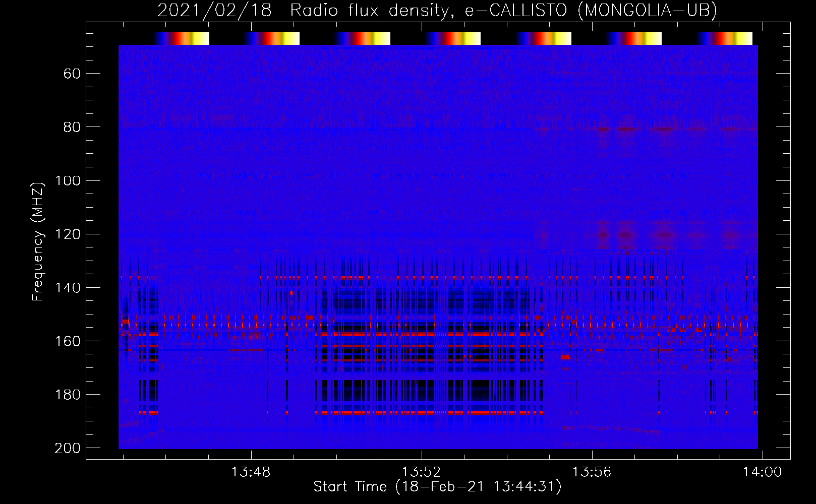Click the 120 frequency tick label

pos(68,234)
